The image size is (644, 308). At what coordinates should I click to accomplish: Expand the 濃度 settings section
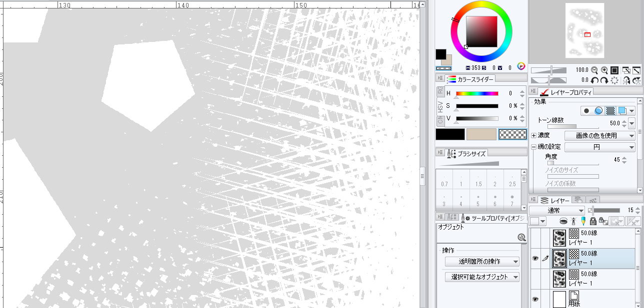[x=533, y=135]
